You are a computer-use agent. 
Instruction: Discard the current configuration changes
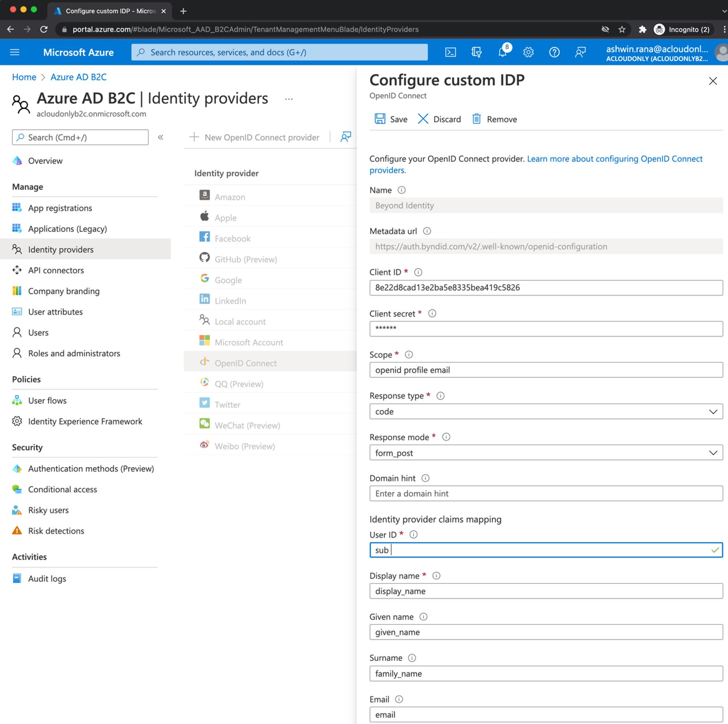439,119
